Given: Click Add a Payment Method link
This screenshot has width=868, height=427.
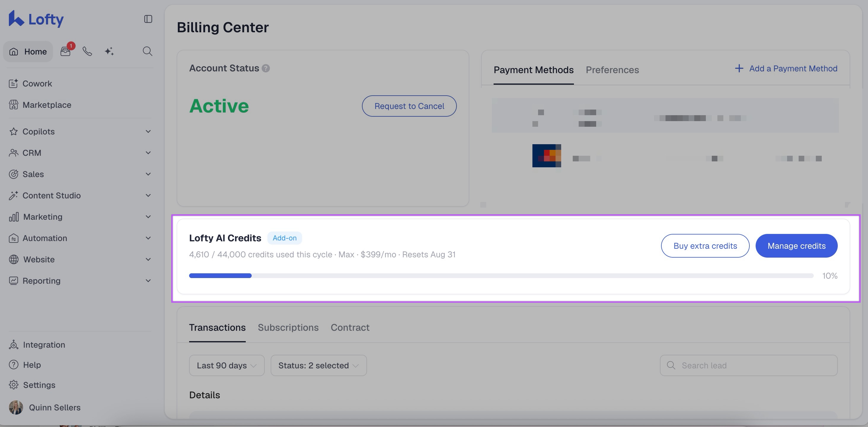Looking at the screenshot, I should point(786,68).
